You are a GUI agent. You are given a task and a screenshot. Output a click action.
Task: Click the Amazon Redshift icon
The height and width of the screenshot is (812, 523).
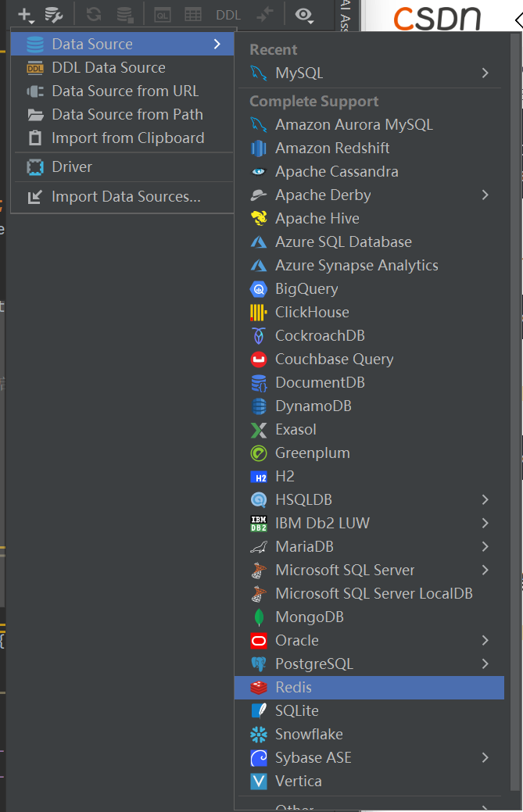coord(259,148)
